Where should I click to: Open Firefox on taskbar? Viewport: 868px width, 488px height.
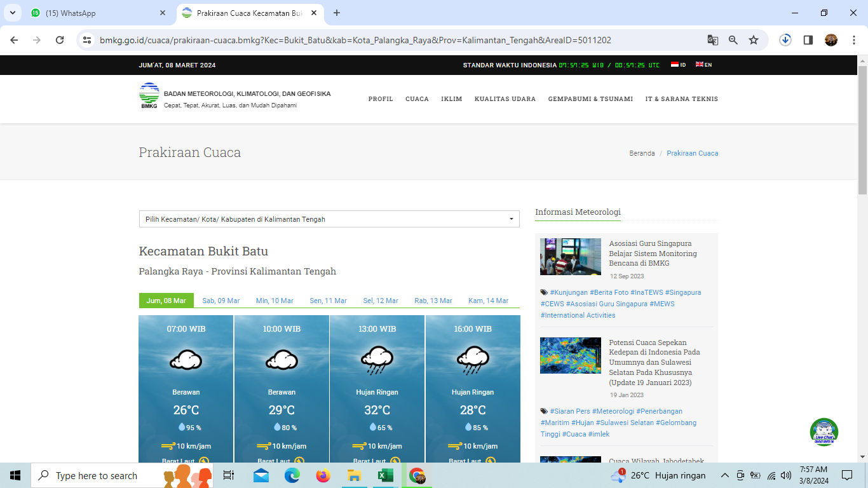(x=323, y=475)
